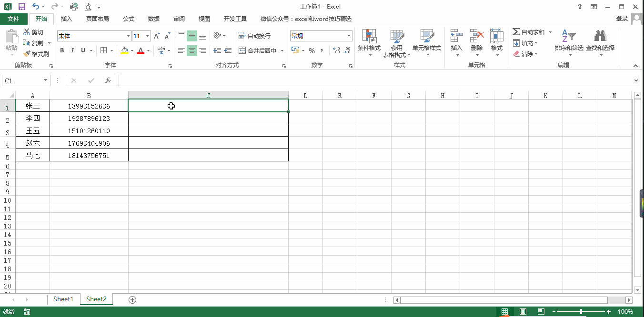Toggle Italic formatting
Screen dimensions: 644x317
tap(72, 50)
